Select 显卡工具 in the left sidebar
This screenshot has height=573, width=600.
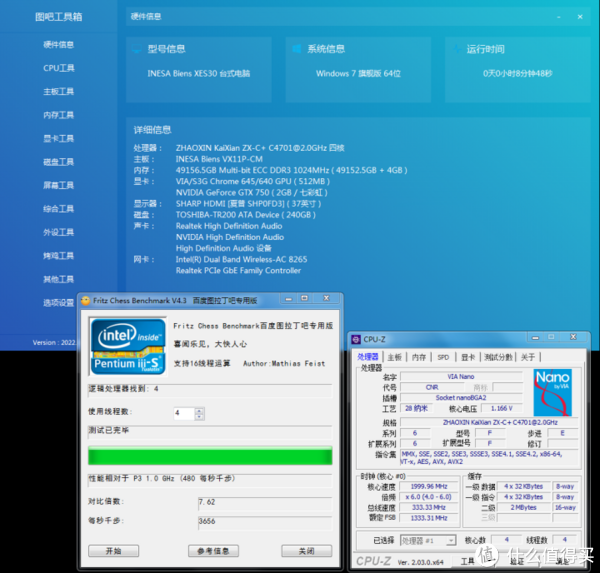[58, 138]
